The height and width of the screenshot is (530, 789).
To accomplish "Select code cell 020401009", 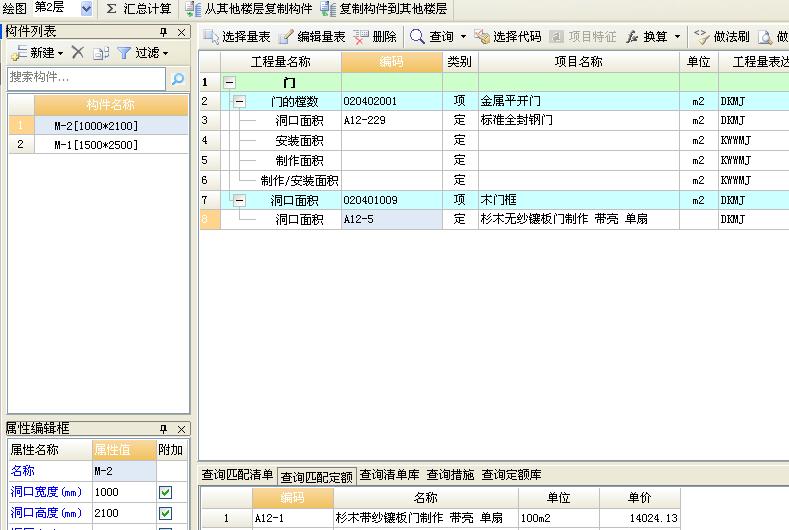I will coord(392,200).
